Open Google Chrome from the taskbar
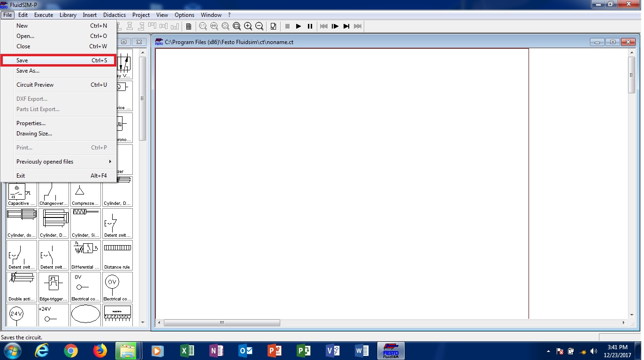The width and height of the screenshot is (644, 360). coord(71,351)
